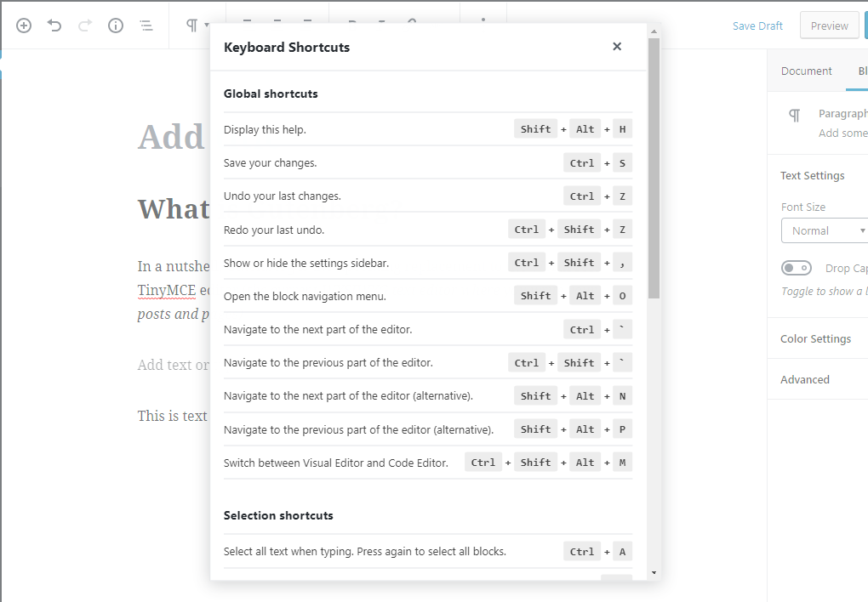This screenshot has height=602, width=868.
Task: Open the block navigation list icon
Action: point(146,26)
